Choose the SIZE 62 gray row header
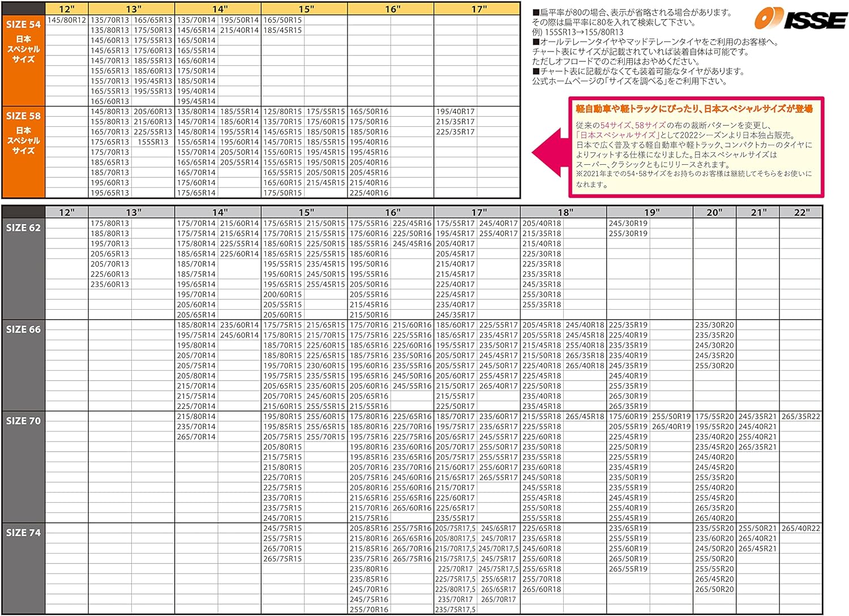 (23, 228)
